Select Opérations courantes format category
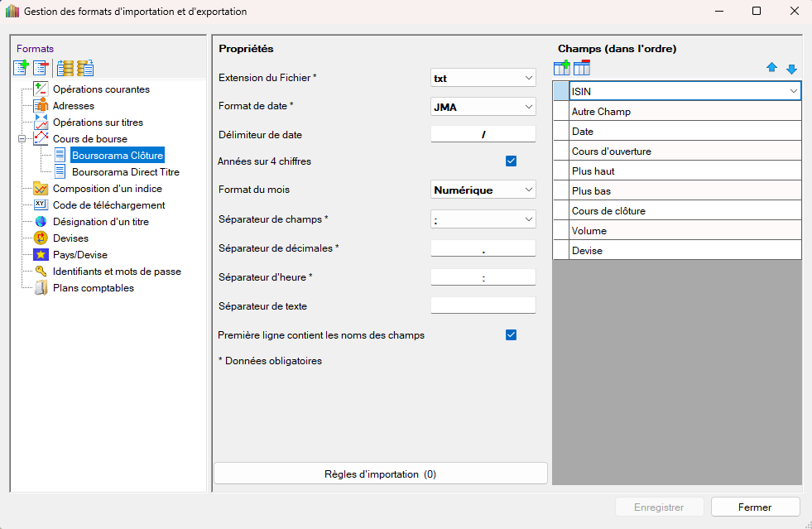 pos(101,89)
